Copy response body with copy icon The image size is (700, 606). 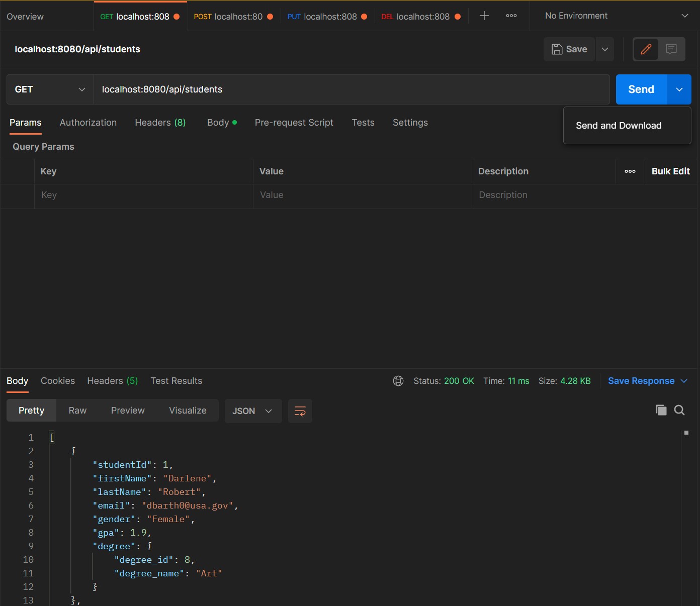pos(661,410)
